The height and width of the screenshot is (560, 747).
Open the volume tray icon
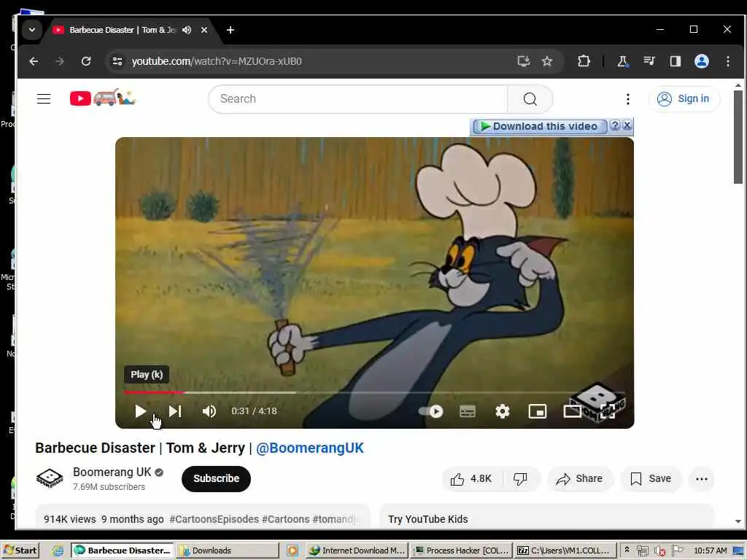point(659,551)
